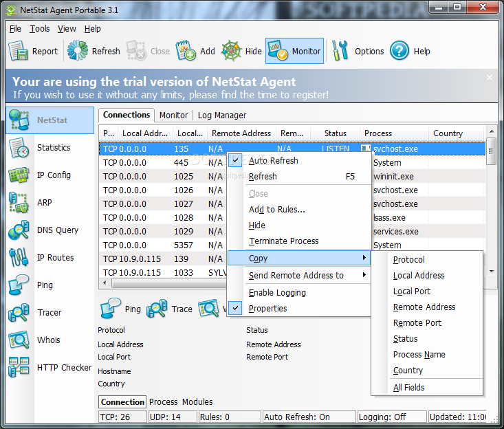The image size is (504, 429).
Task: Choose Refresh F5 in context menu
Action: click(298, 177)
